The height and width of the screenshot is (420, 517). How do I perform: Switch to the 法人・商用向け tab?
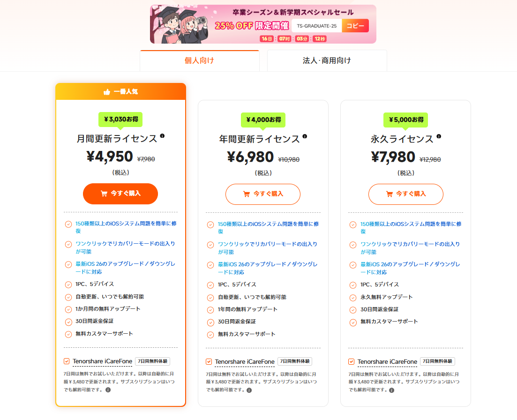coord(327,60)
